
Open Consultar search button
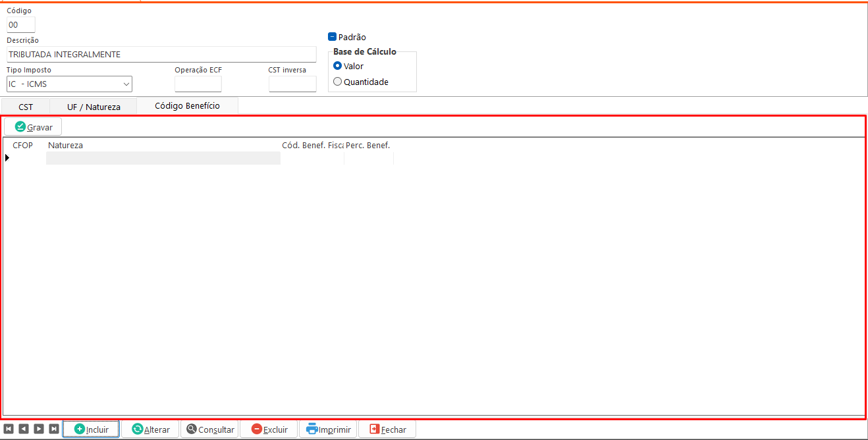pyautogui.click(x=209, y=429)
